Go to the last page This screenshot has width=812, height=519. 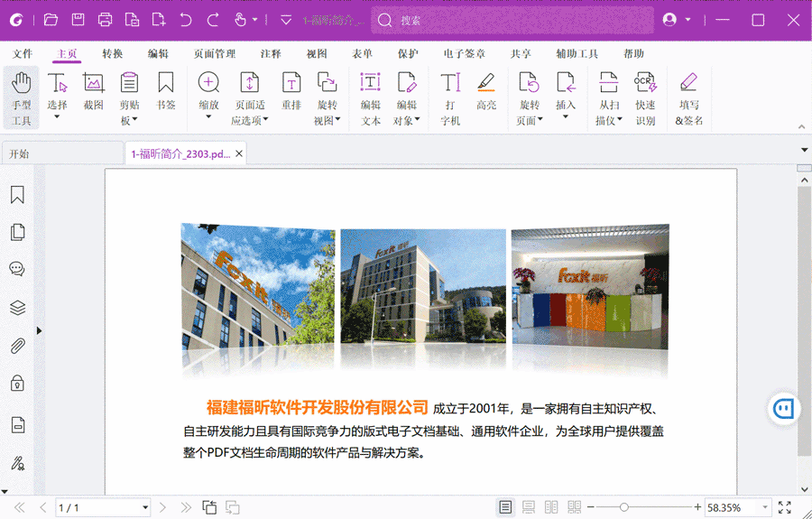click(x=185, y=507)
